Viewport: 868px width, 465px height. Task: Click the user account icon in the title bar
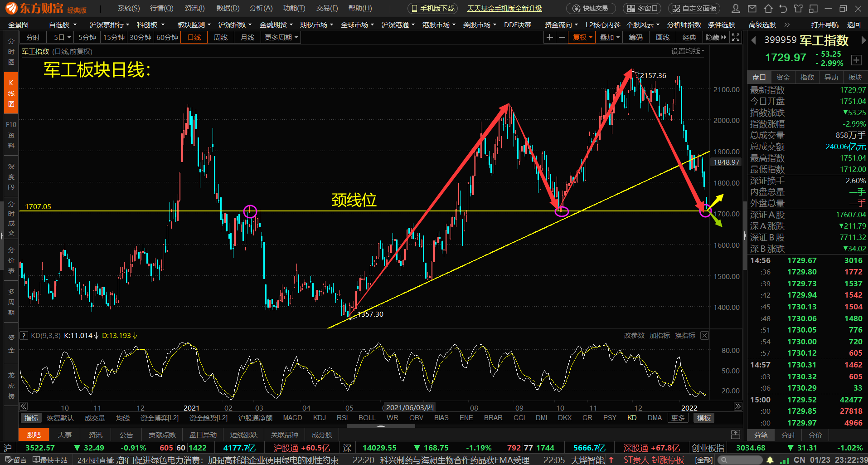click(x=736, y=9)
